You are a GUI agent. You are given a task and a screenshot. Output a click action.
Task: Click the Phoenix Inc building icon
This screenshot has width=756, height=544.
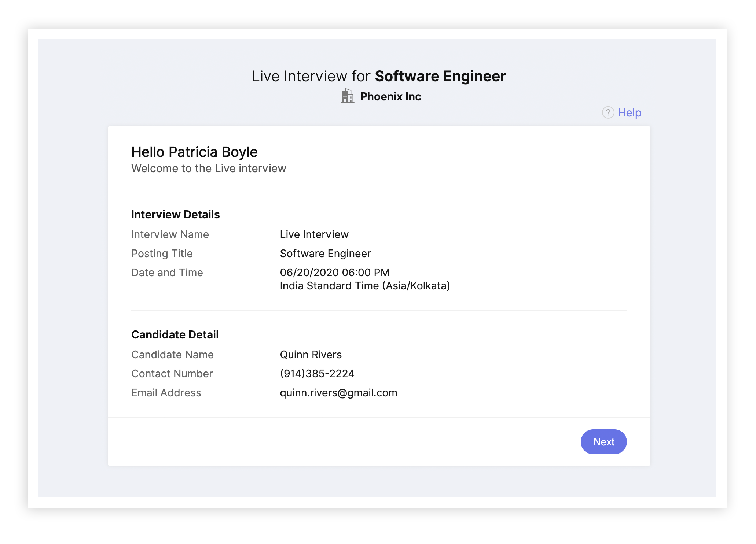pyautogui.click(x=347, y=96)
